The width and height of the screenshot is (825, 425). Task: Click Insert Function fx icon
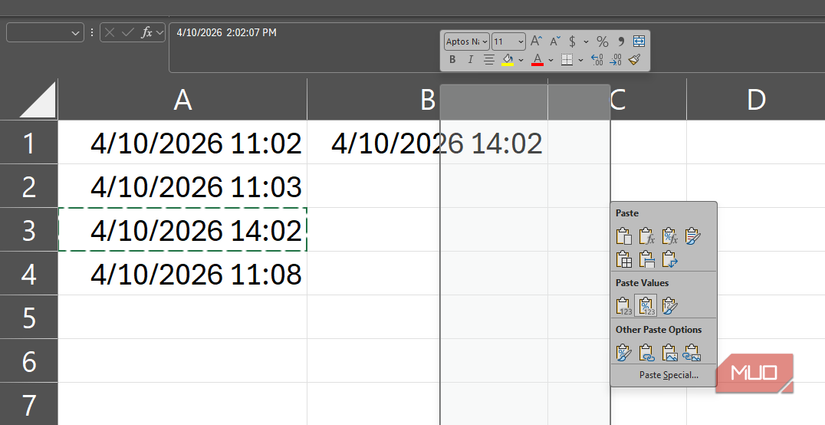(147, 32)
